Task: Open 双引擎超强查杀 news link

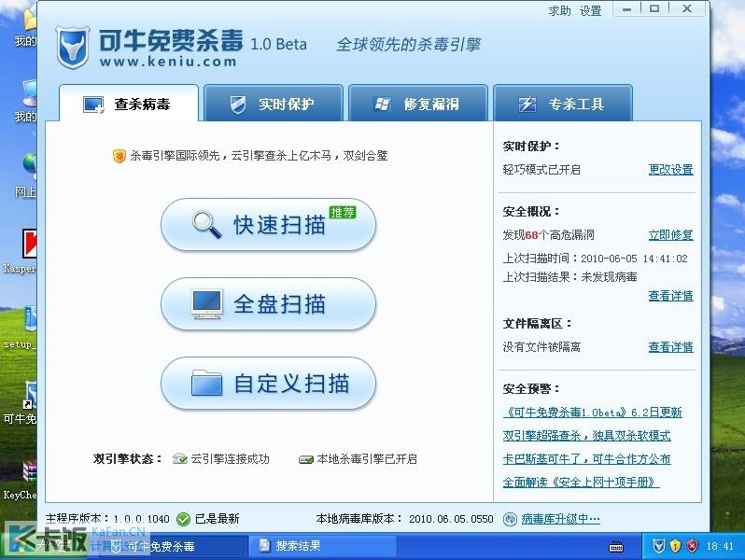Action: (x=587, y=436)
